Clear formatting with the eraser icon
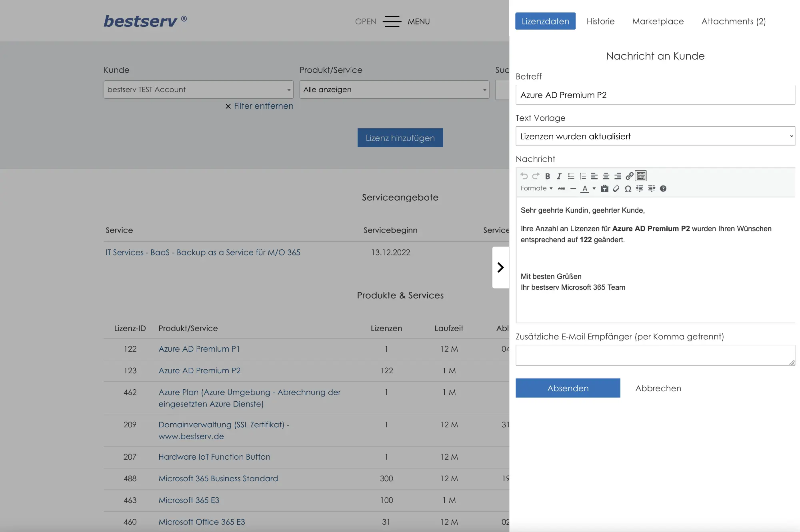 tap(616, 189)
